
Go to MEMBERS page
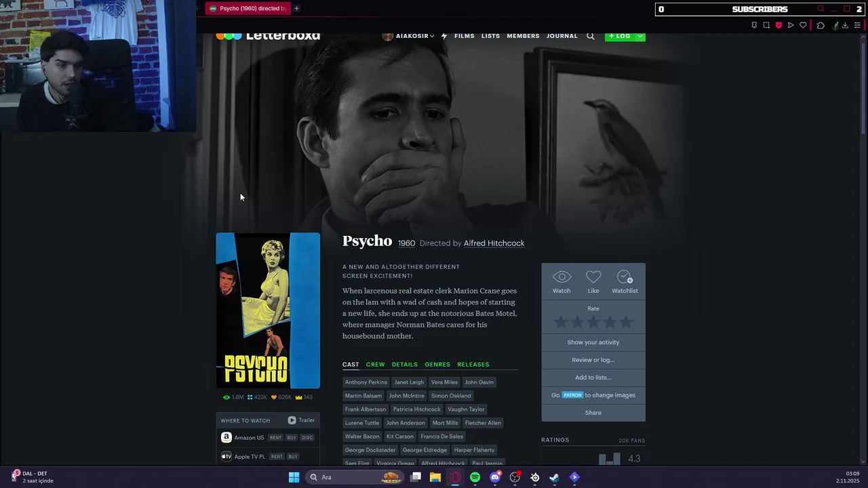point(523,36)
